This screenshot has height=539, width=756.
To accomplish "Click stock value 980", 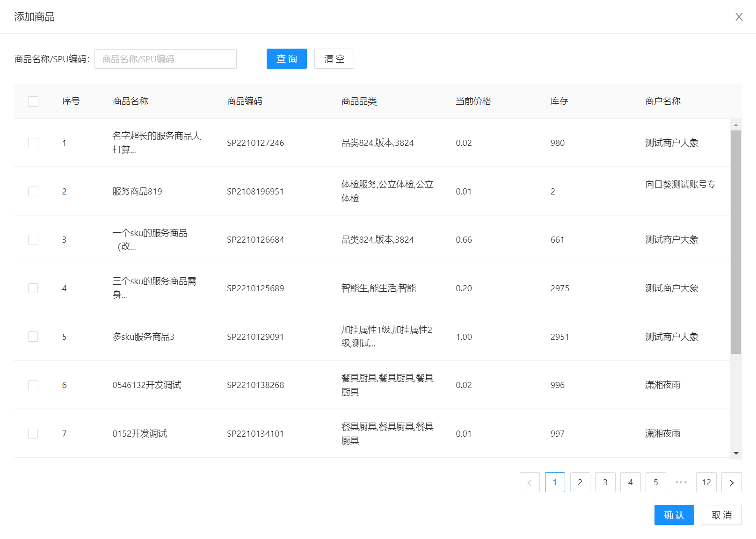I will click(558, 143).
